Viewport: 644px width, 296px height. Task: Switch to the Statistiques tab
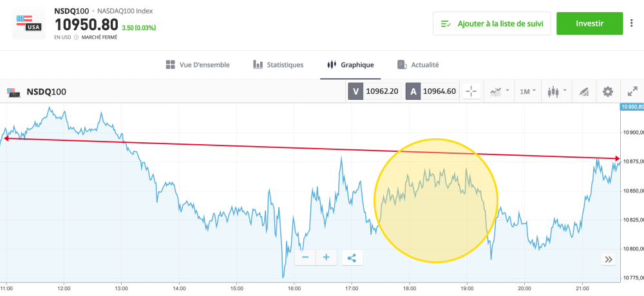pos(278,65)
